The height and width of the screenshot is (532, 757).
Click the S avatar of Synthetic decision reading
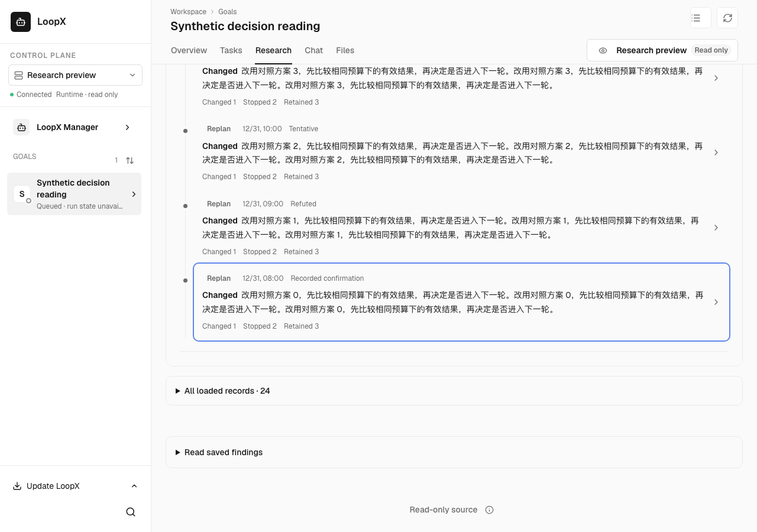pyautogui.click(x=22, y=194)
